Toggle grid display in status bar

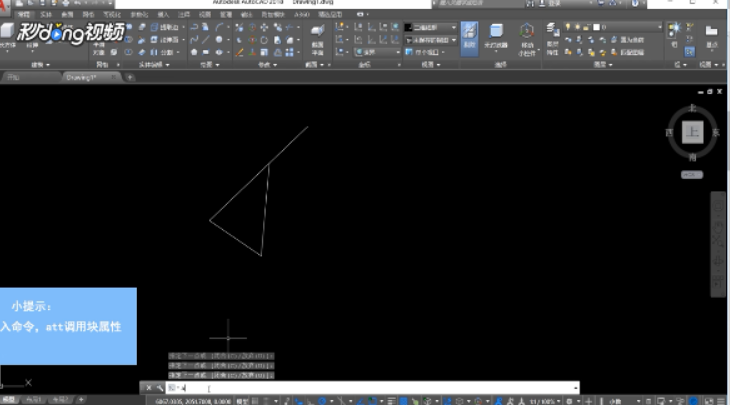pyautogui.click(x=255, y=401)
